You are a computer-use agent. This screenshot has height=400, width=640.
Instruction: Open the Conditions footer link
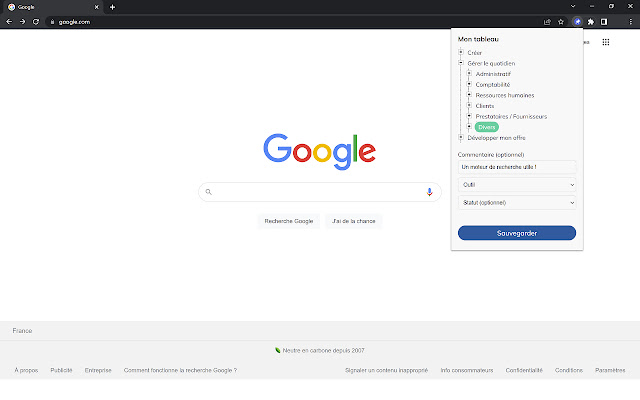coord(569,370)
